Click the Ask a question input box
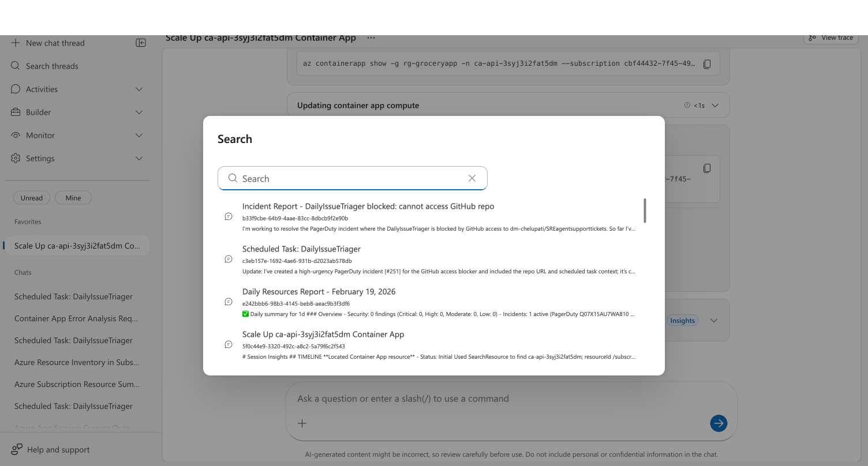 511,399
